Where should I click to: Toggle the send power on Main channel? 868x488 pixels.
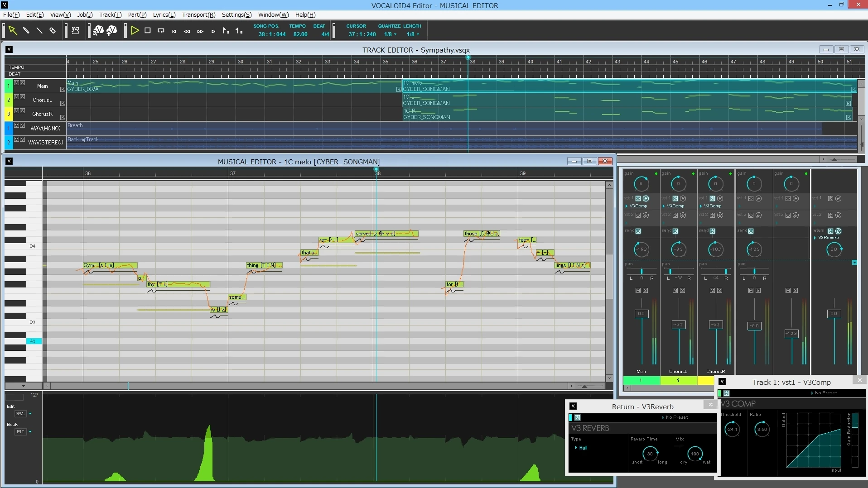pos(638,231)
